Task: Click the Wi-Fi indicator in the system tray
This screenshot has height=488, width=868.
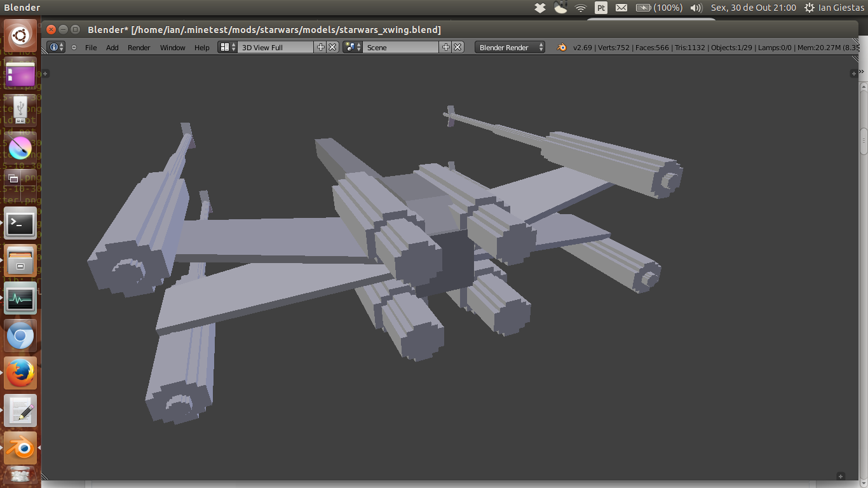Action: pos(580,8)
